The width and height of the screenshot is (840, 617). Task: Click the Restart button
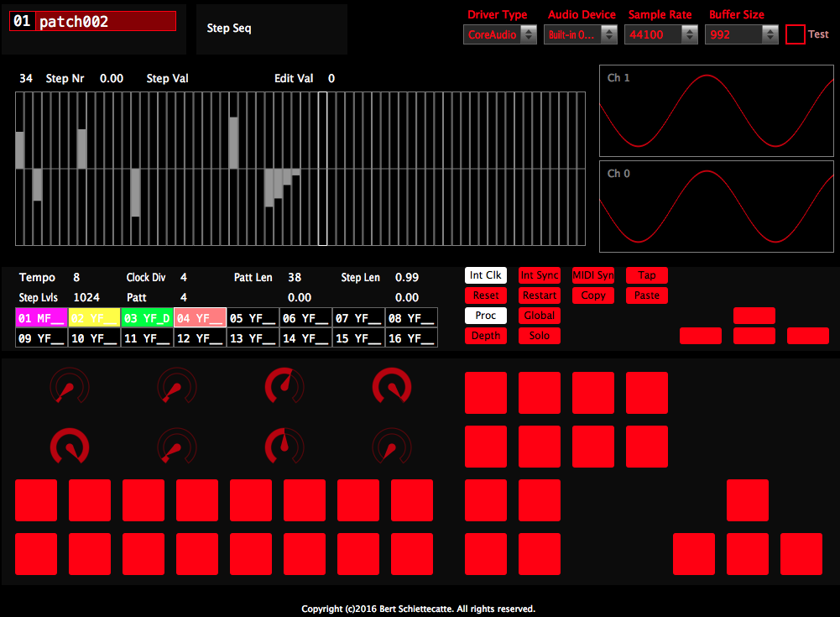[x=540, y=295]
